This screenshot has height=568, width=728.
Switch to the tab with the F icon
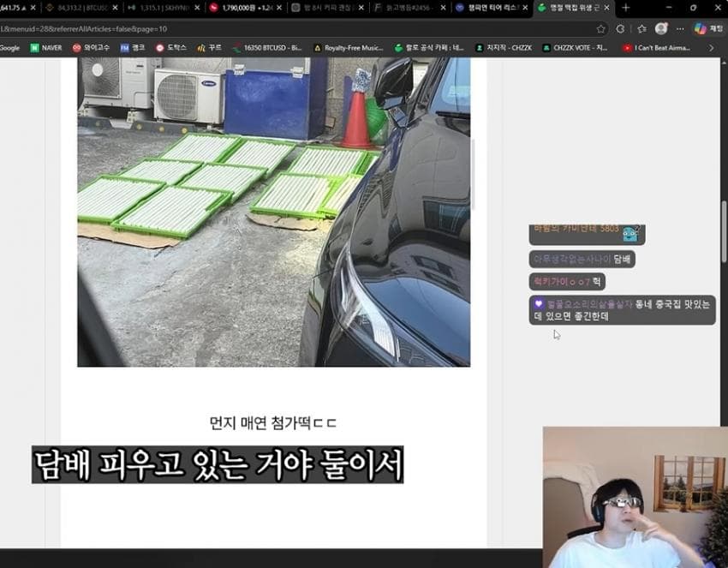409,8
